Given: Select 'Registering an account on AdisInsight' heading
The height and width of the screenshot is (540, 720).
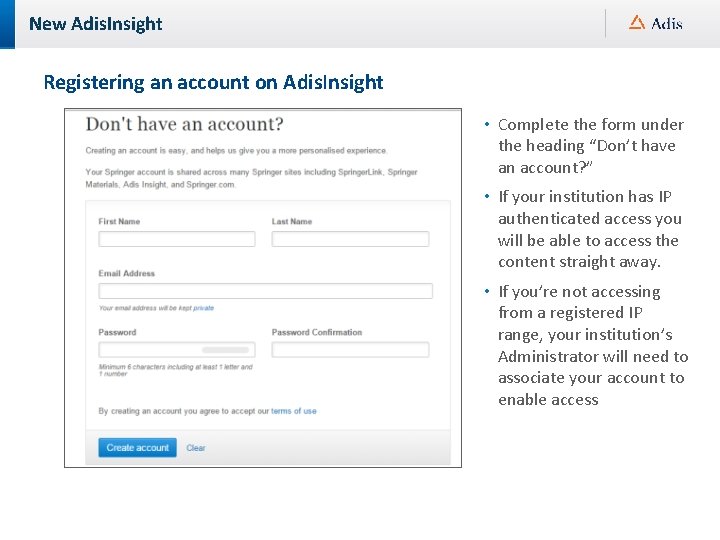Looking at the screenshot, I should pyautogui.click(x=213, y=82).
